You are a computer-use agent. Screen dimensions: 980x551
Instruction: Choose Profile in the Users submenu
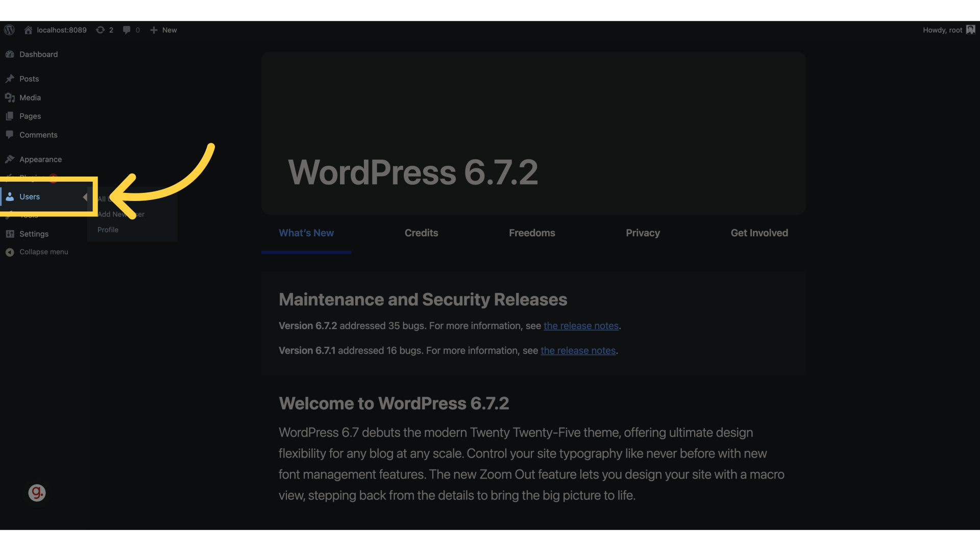(108, 230)
